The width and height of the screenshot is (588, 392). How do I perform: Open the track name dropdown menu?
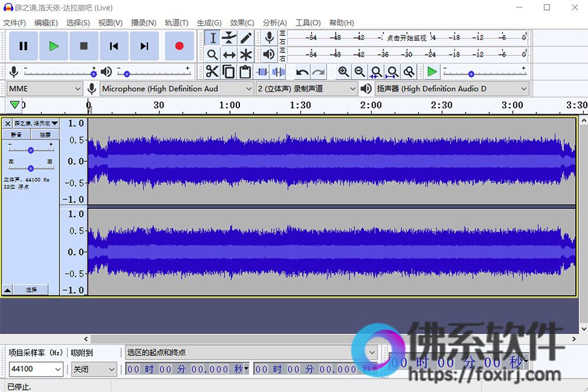coord(36,123)
